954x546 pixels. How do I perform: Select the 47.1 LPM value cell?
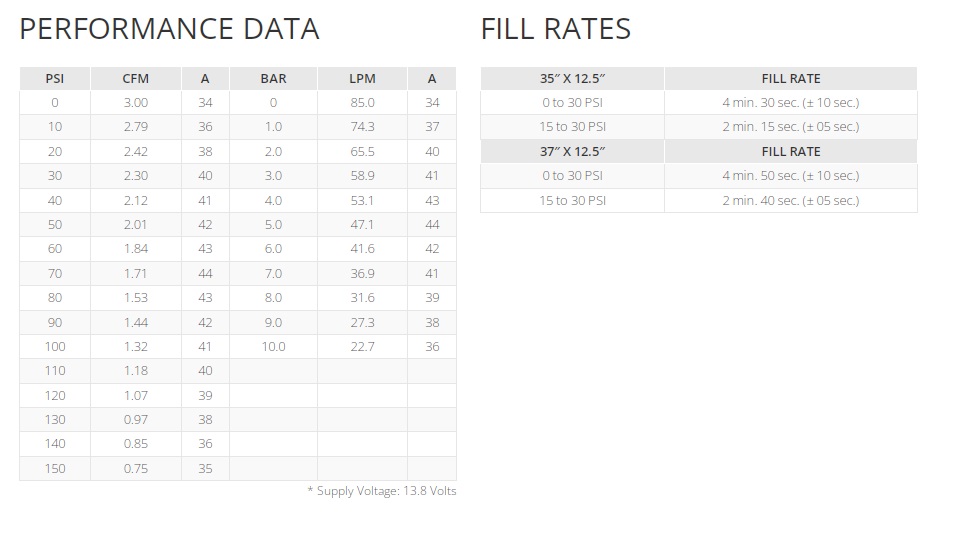362,224
